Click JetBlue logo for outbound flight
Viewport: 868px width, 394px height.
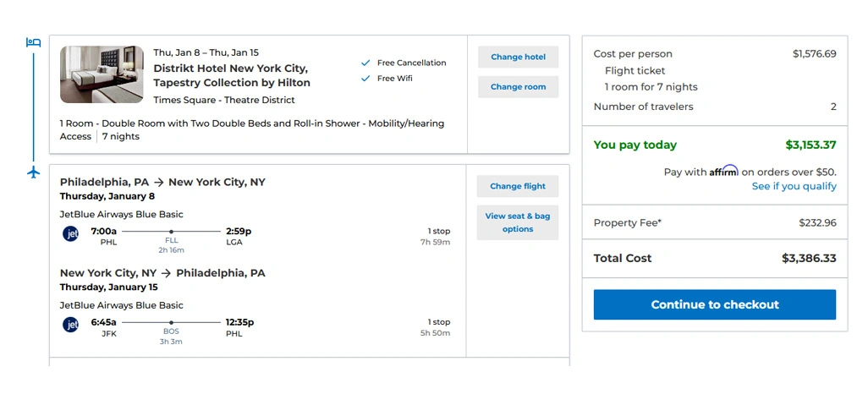pos(71,233)
